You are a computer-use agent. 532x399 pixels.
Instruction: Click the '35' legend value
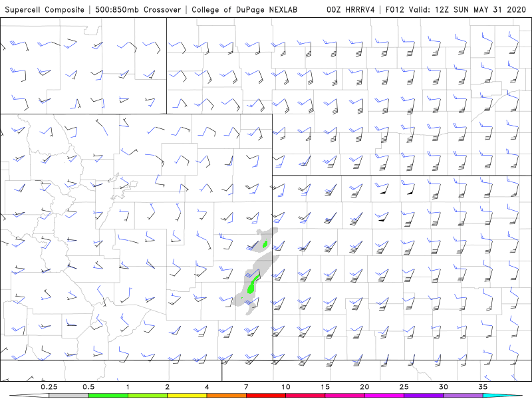[483, 387]
